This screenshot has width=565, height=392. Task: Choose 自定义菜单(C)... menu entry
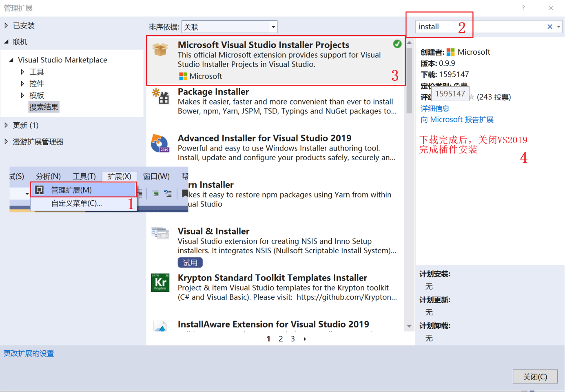click(84, 203)
